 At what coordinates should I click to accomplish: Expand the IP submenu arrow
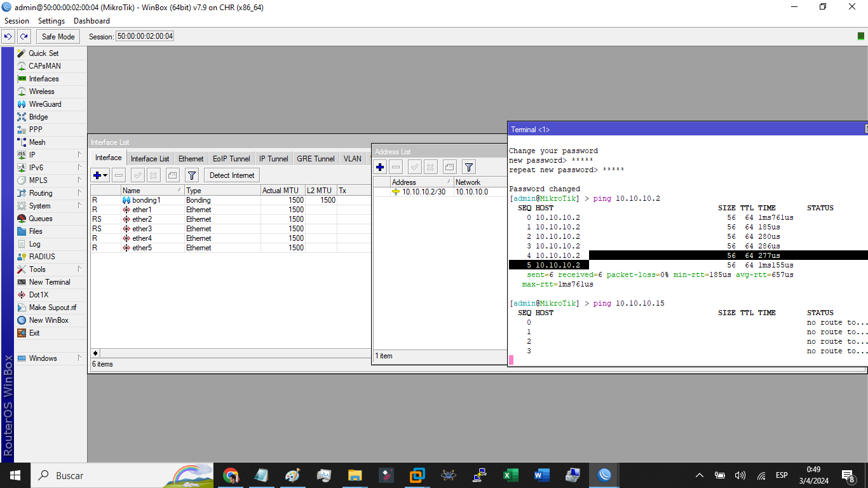pos(79,155)
